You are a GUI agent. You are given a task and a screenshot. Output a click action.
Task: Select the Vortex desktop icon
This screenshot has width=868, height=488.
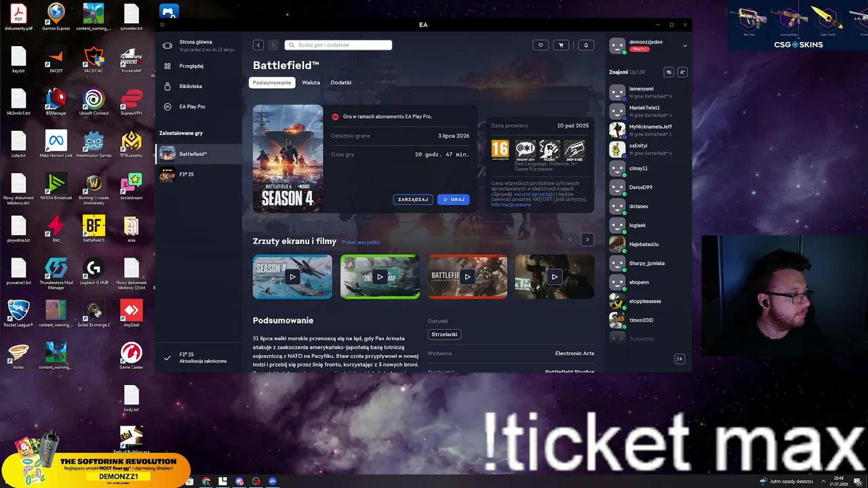point(18,356)
